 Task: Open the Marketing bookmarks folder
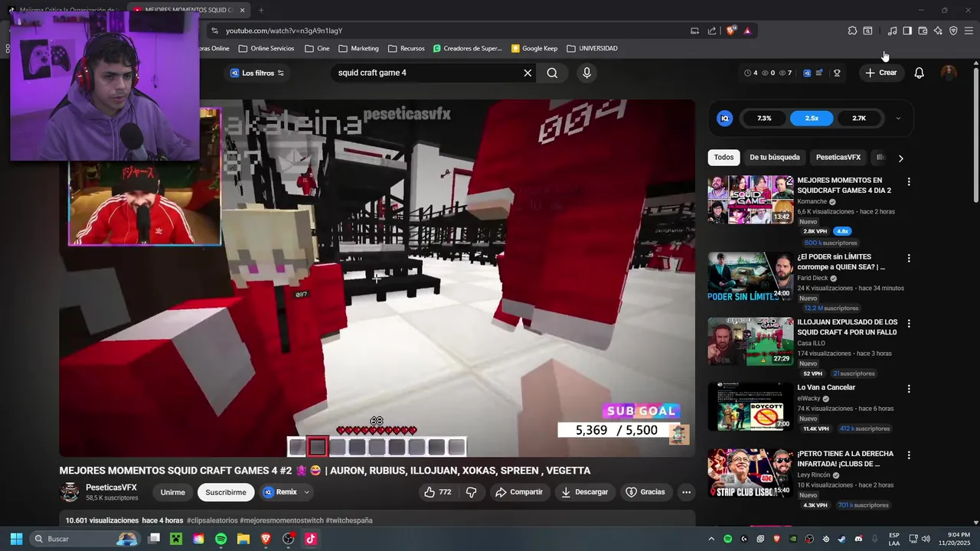(358, 48)
